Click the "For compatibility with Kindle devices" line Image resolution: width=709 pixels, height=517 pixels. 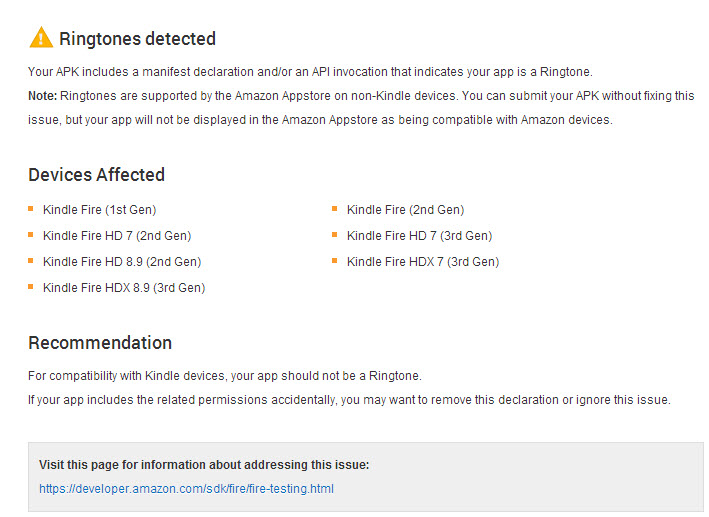225,376
